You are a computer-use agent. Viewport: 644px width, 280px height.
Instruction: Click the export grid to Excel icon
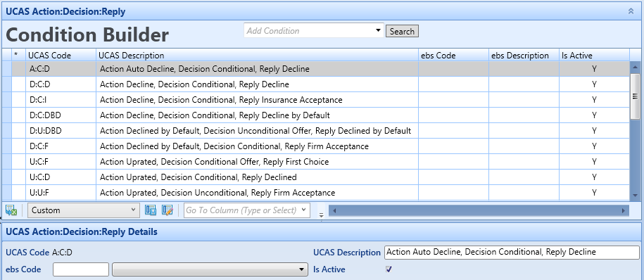(x=11, y=210)
